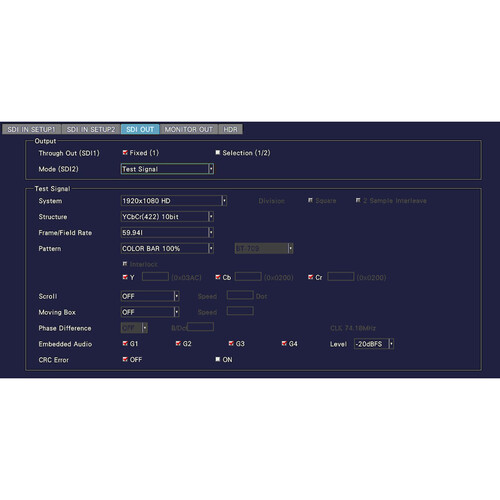The image size is (500, 500).
Task: Open the Mode (SDI2) Test Signal dropdown
Action: click(167, 169)
